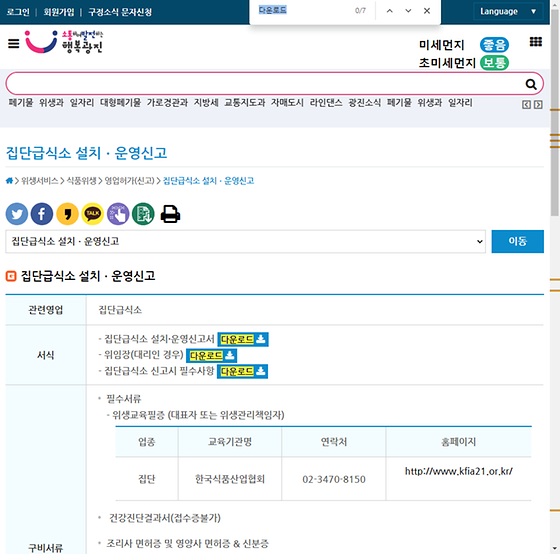Click inside the main search field

tap(264, 84)
